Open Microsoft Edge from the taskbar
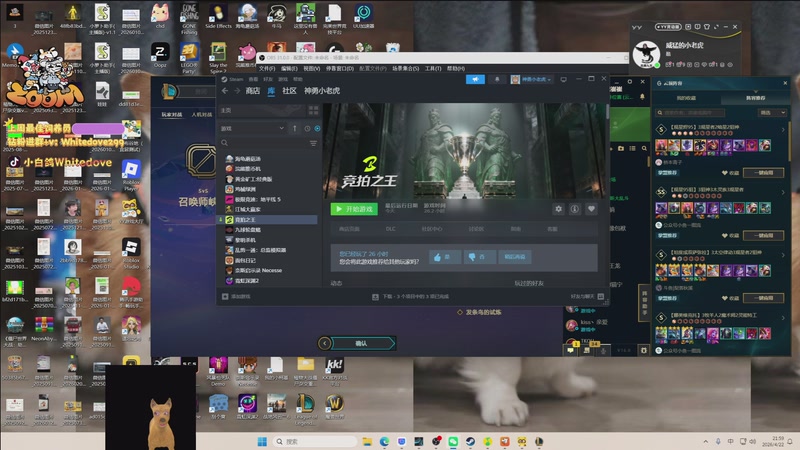 pyautogui.click(x=384, y=441)
